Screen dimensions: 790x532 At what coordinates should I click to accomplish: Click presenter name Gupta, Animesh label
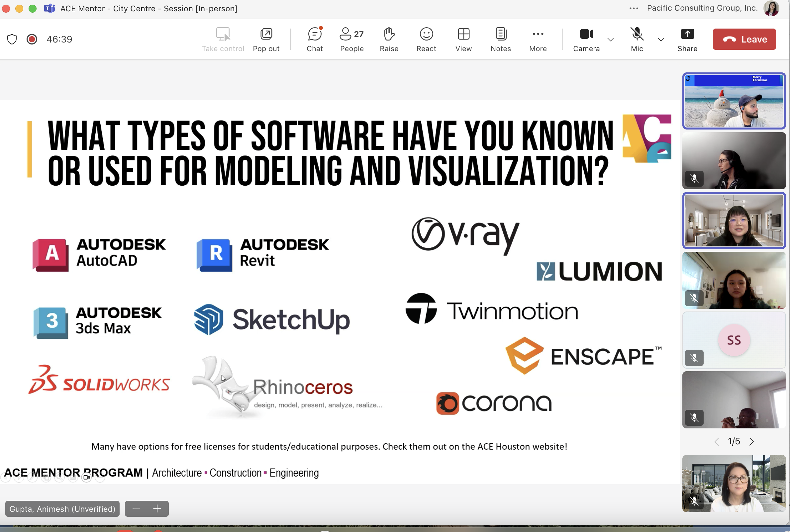[x=62, y=509]
